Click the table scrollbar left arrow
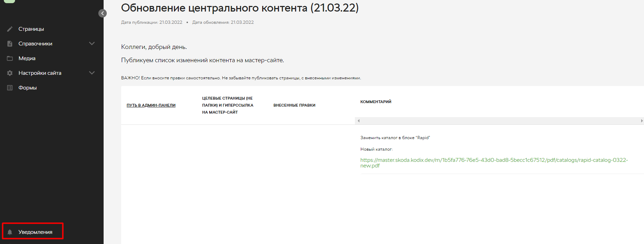The image size is (644, 244). pos(358,121)
